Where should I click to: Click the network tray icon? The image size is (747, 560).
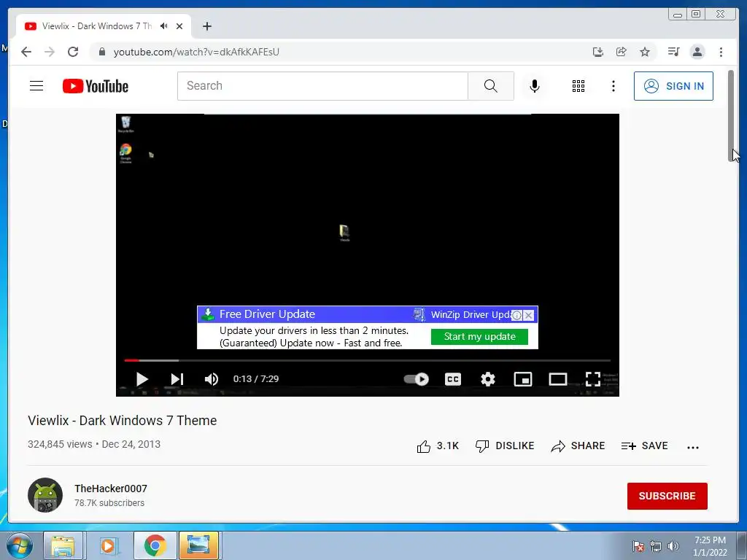click(x=656, y=546)
